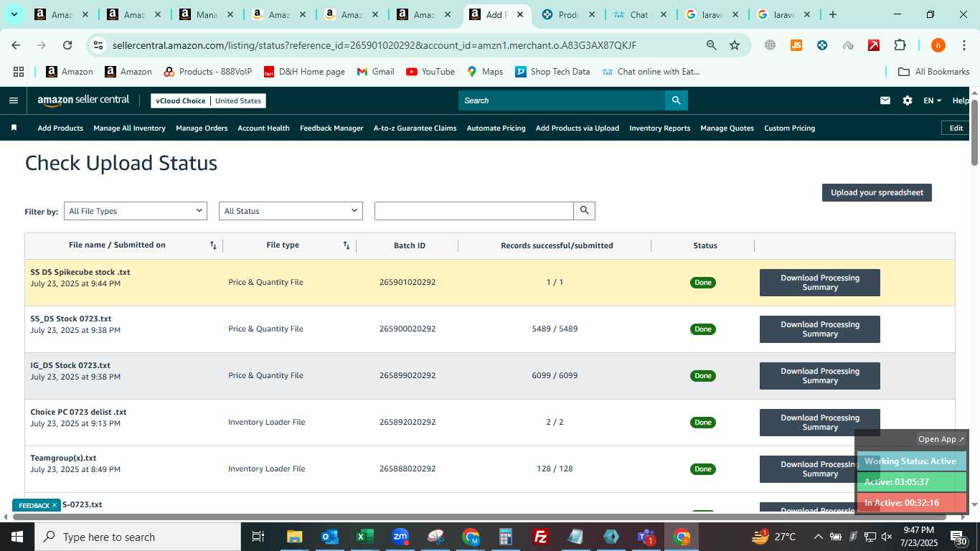Click the filter text input field
Viewport: 980px width, 551px height.
coord(473,211)
